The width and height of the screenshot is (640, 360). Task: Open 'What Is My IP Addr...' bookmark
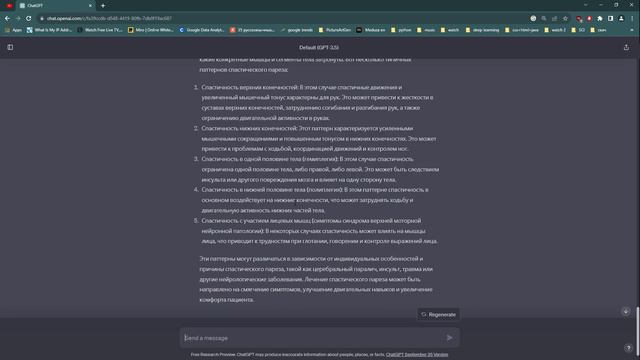[x=49, y=30]
